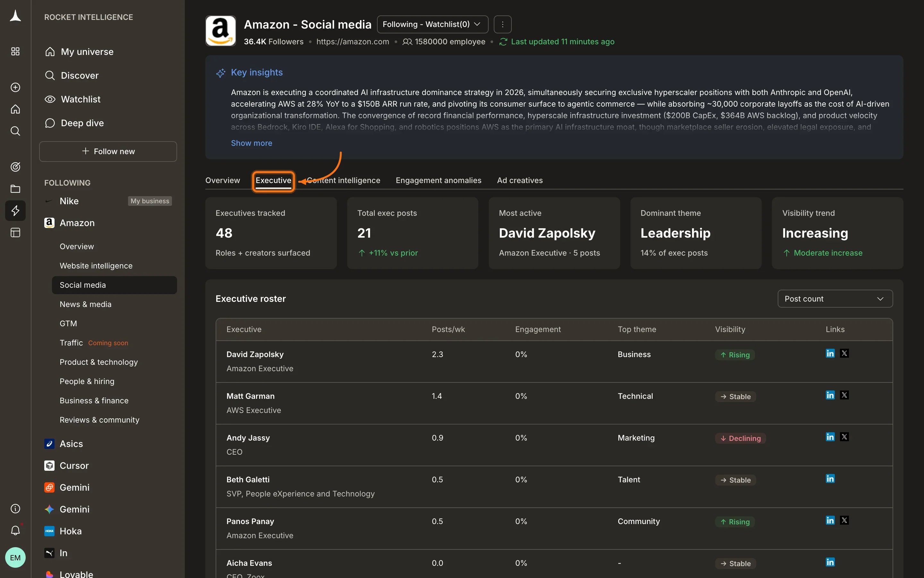Open Panos Panay's X profile link
Viewport: 924px width, 578px height.
[844, 520]
